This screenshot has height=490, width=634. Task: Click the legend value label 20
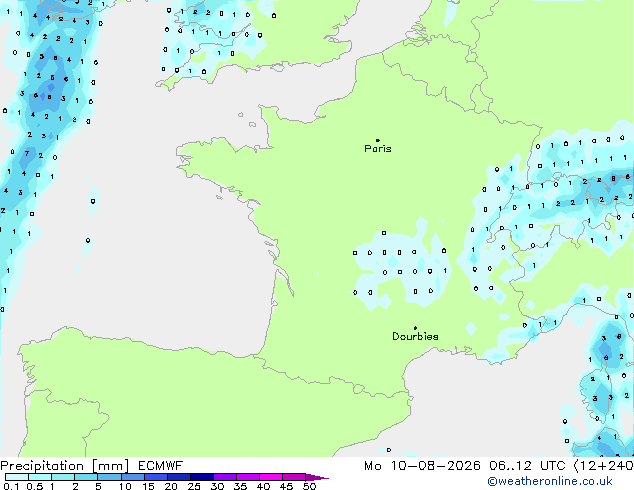(x=171, y=486)
